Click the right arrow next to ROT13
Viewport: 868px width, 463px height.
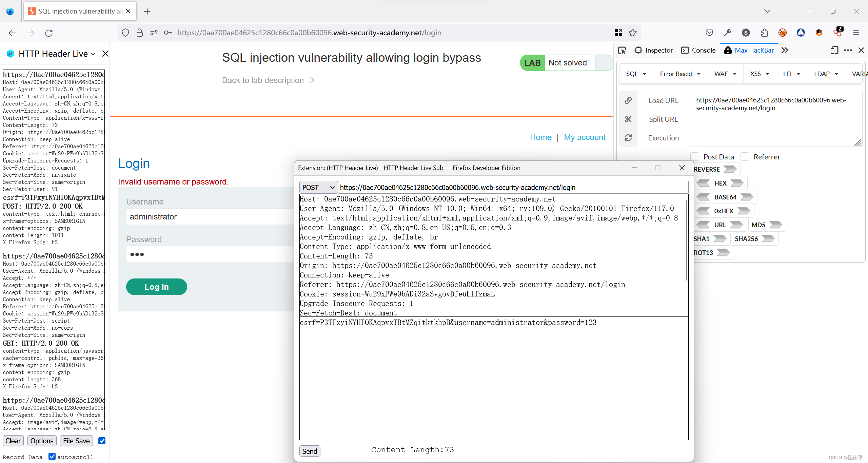click(x=723, y=253)
